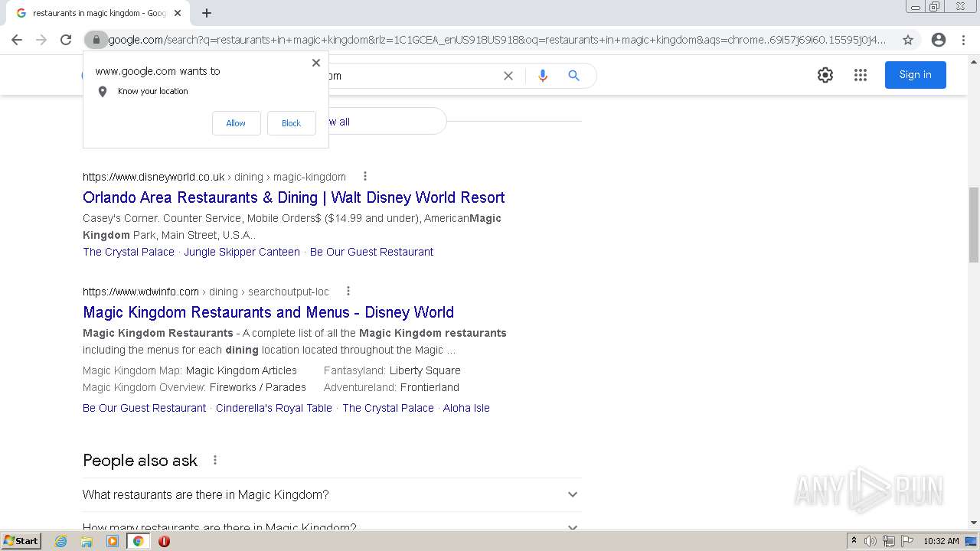980x551 pixels.
Task: Open the Windows Start menu
Action: coord(21,541)
